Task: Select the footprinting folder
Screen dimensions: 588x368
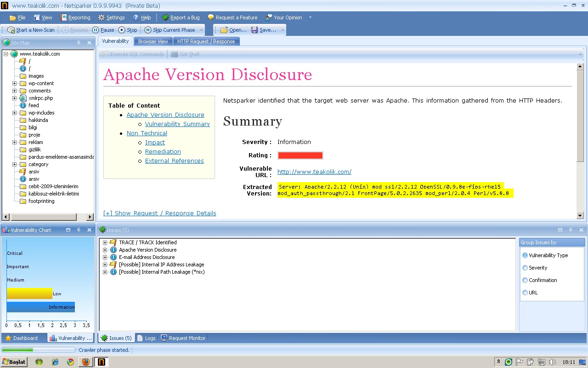Action: click(x=41, y=201)
